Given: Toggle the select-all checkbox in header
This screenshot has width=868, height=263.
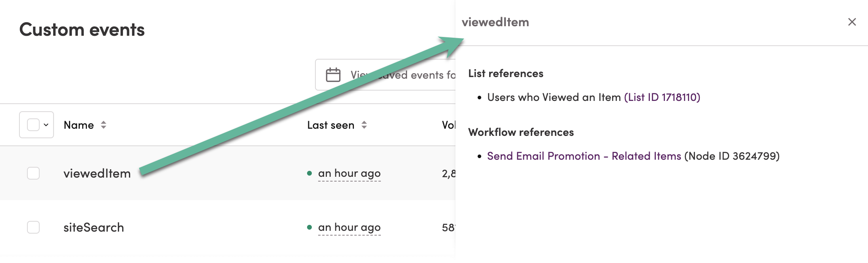Looking at the screenshot, I should [33, 125].
